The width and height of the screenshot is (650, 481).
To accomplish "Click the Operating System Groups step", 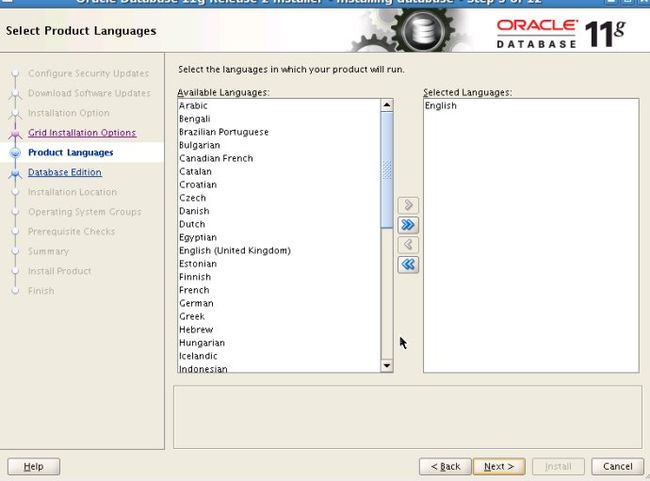I will (x=85, y=212).
